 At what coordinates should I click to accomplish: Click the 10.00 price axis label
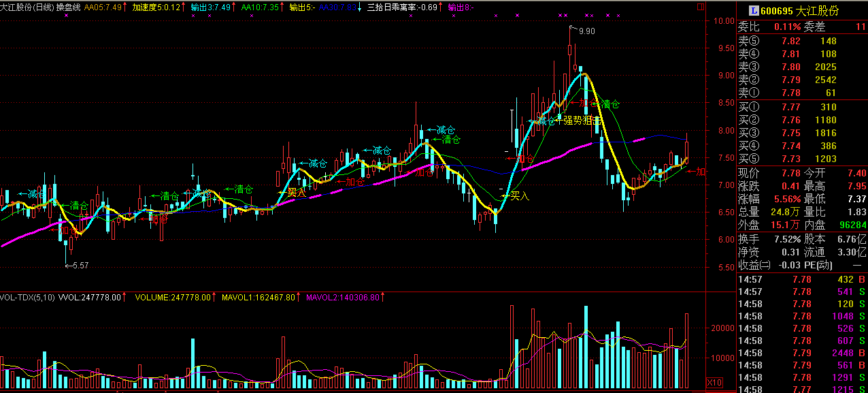click(x=724, y=20)
